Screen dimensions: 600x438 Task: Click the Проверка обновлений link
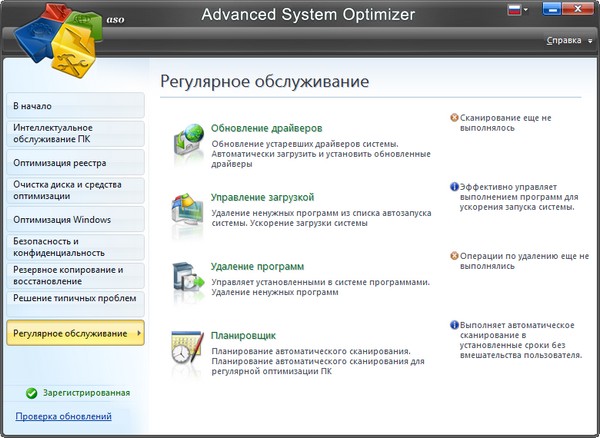pyautogui.click(x=63, y=416)
